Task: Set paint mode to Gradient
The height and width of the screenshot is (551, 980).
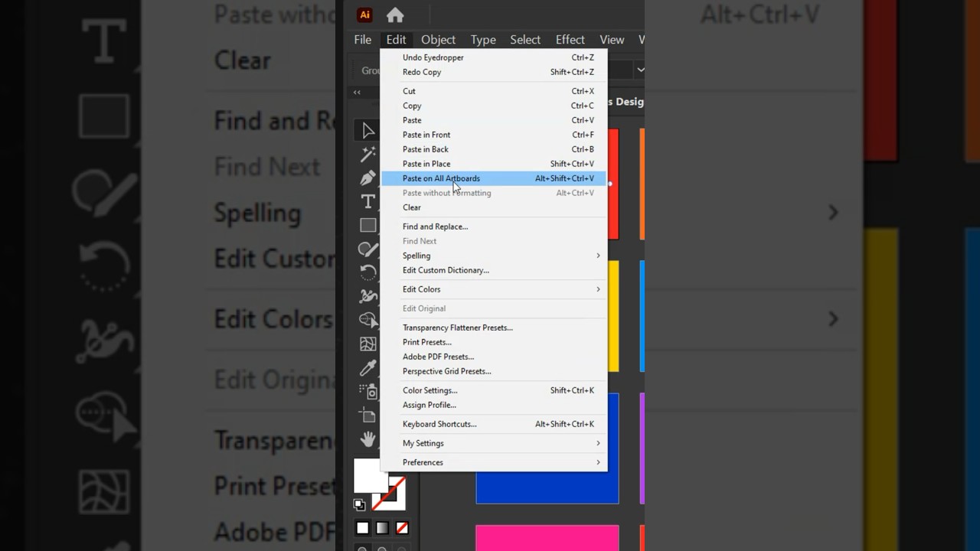Action: 382,528
